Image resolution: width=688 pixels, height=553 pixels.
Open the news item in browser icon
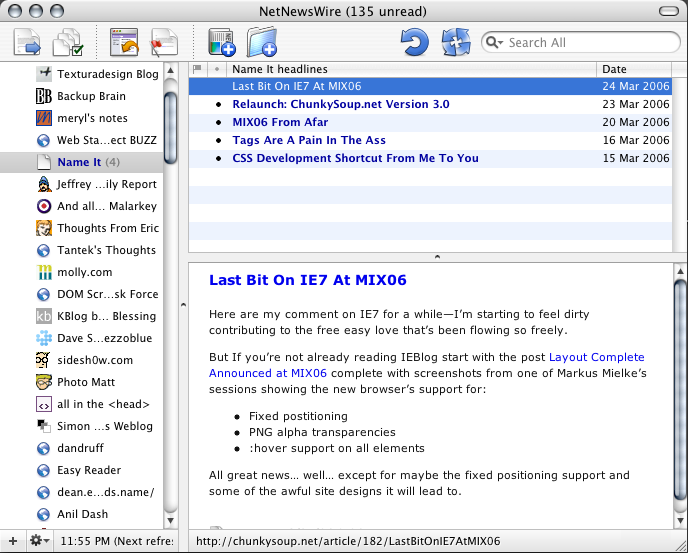(x=124, y=42)
